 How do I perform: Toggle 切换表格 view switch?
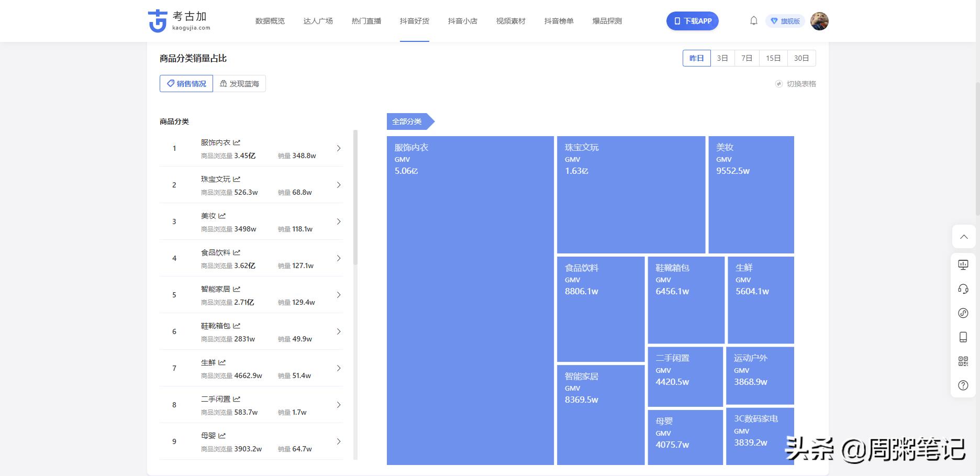click(795, 84)
